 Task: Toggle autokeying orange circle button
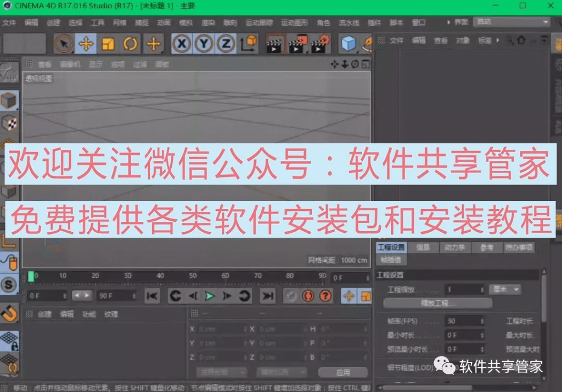point(308,296)
